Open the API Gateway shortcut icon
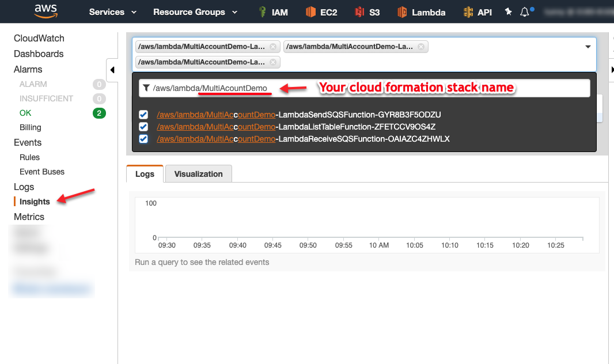 pyautogui.click(x=468, y=12)
